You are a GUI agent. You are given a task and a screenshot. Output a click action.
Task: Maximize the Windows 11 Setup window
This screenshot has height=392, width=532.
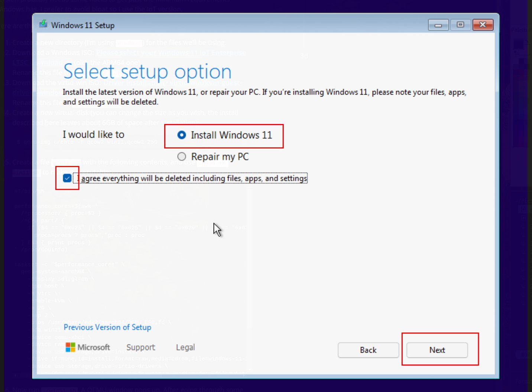pos(460,25)
